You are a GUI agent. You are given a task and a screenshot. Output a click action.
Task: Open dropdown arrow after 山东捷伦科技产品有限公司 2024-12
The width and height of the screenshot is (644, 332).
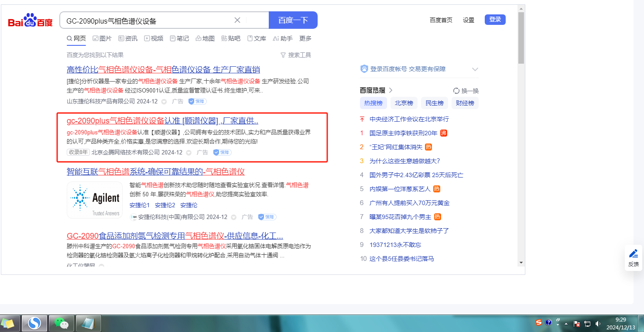click(x=164, y=102)
